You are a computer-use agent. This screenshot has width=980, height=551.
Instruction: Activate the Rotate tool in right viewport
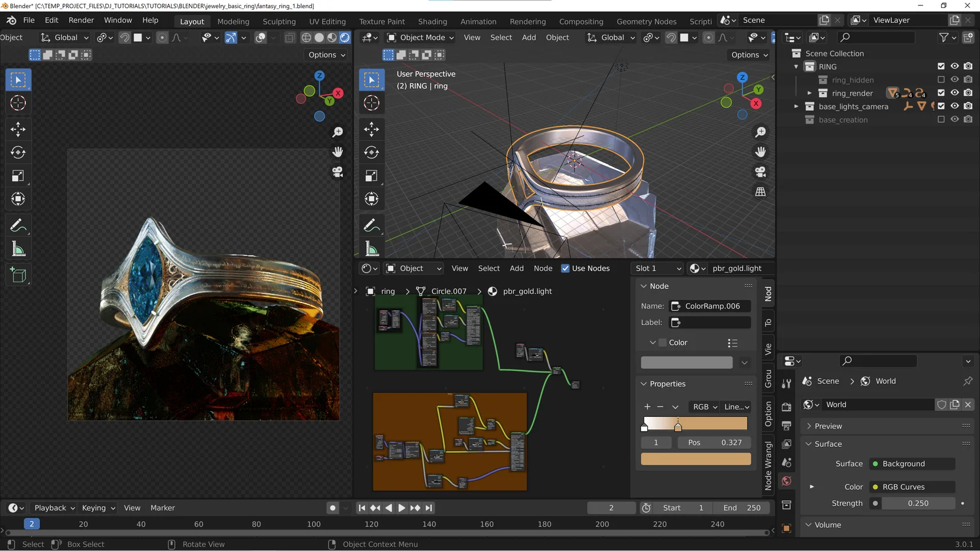pos(371,152)
